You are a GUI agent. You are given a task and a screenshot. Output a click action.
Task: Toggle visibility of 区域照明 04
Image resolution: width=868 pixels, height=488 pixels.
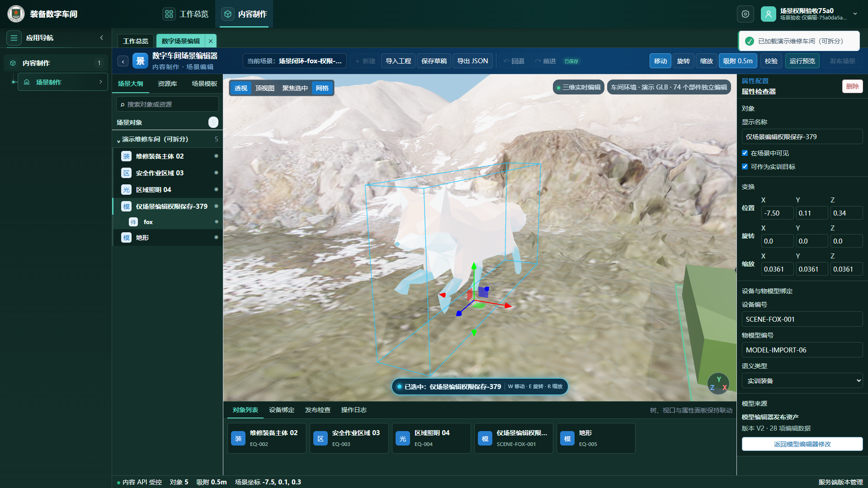(x=216, y=190)
